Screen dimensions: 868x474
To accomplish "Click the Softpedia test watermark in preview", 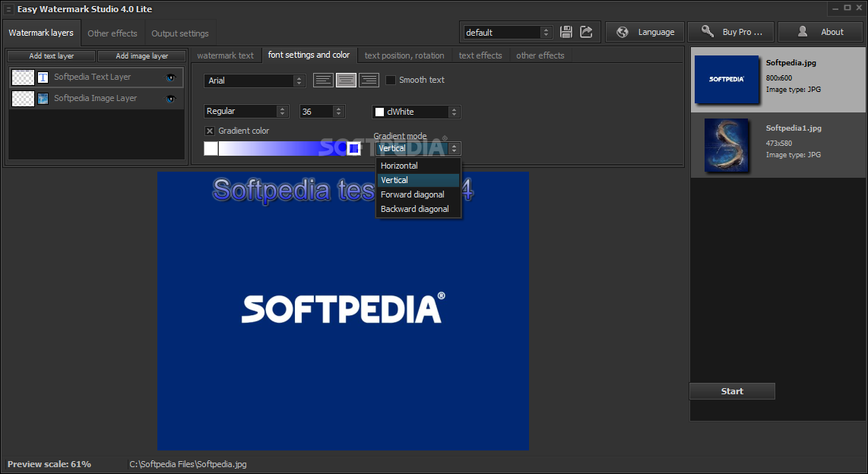I will click(344, 190).
